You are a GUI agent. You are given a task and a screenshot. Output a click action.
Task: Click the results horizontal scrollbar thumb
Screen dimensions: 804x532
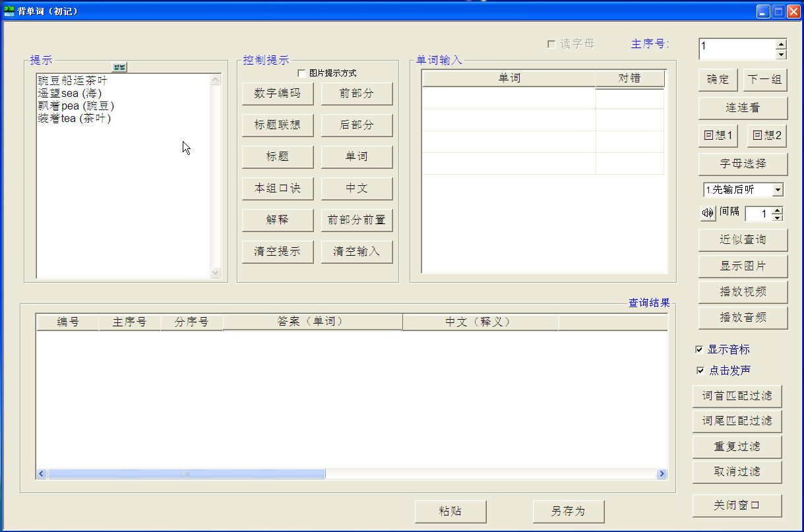186,474
